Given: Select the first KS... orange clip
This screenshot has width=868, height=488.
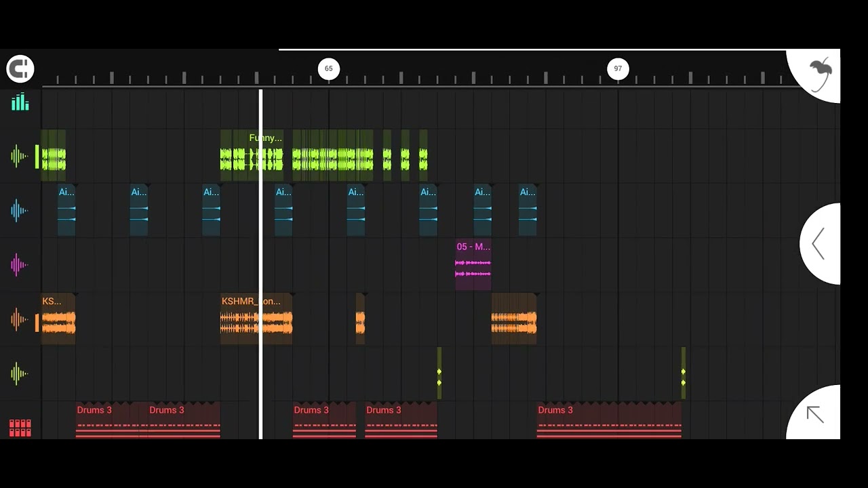Looking at the screenshot, I should pos(58,319).
